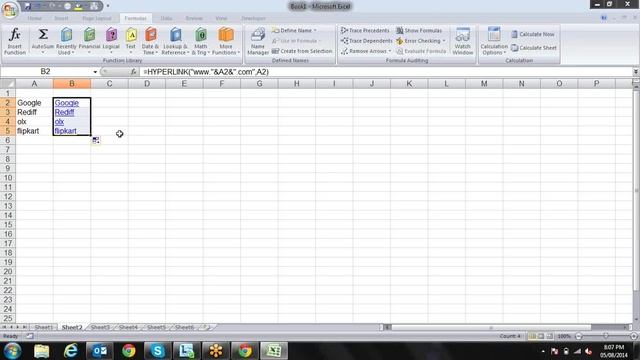Viewport: 640px width, 360px height.
Task: Click the Name Box showing B2
Action: pos(46,72)
